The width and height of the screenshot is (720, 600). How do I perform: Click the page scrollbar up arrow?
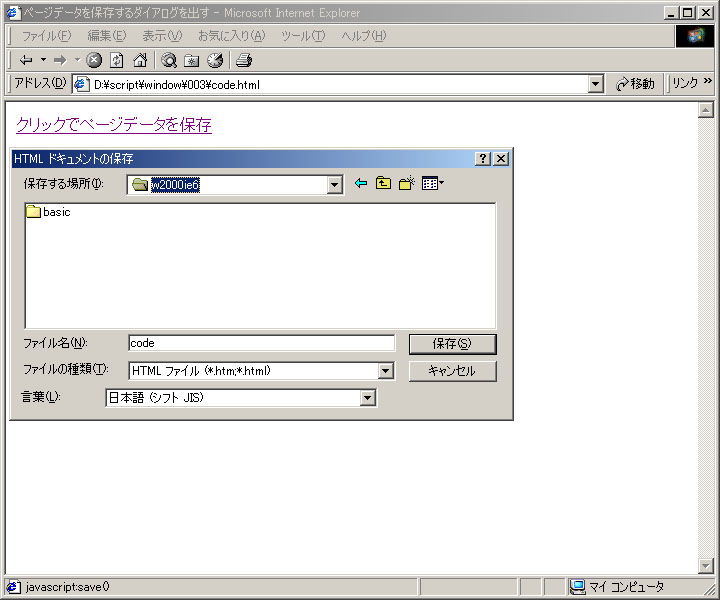(x=705, y=110)
